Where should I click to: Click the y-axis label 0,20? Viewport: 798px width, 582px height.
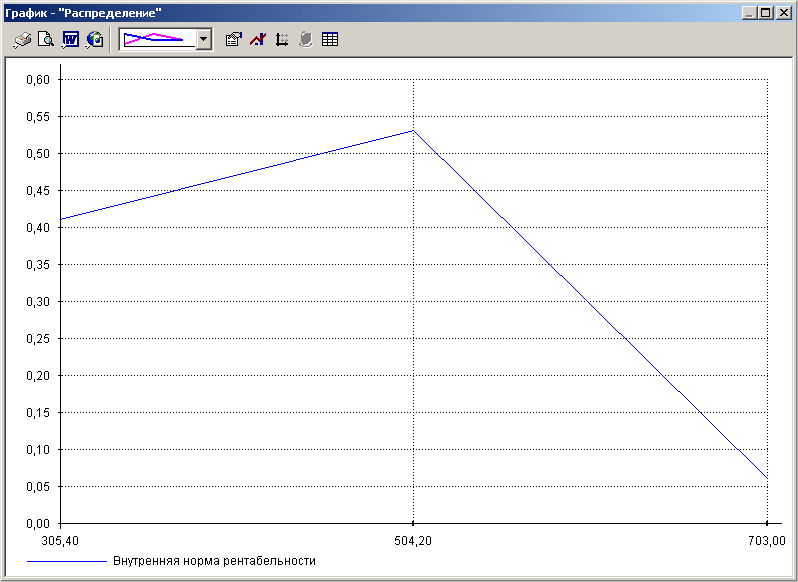(38, 375)
